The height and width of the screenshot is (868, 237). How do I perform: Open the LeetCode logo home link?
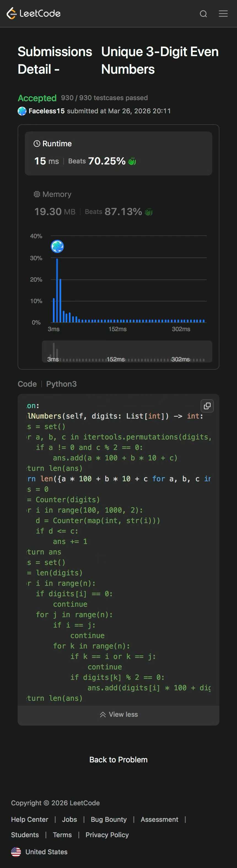(33, 13)
